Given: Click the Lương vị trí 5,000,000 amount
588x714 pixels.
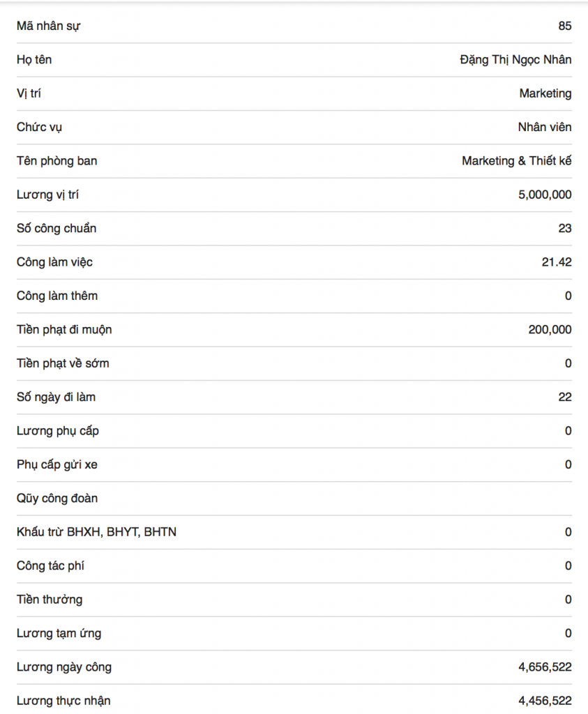Looking at the screenshot, I should tap(545, 195).
